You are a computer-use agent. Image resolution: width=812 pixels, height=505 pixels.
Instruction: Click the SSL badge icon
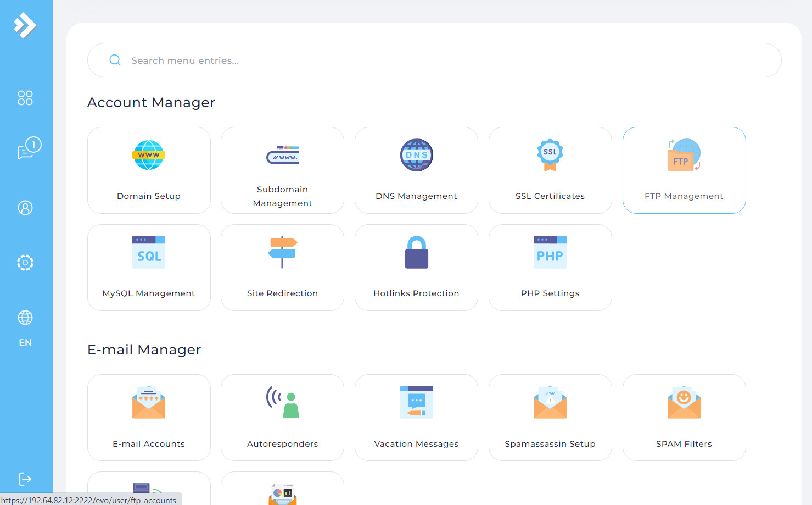point(550,155)
